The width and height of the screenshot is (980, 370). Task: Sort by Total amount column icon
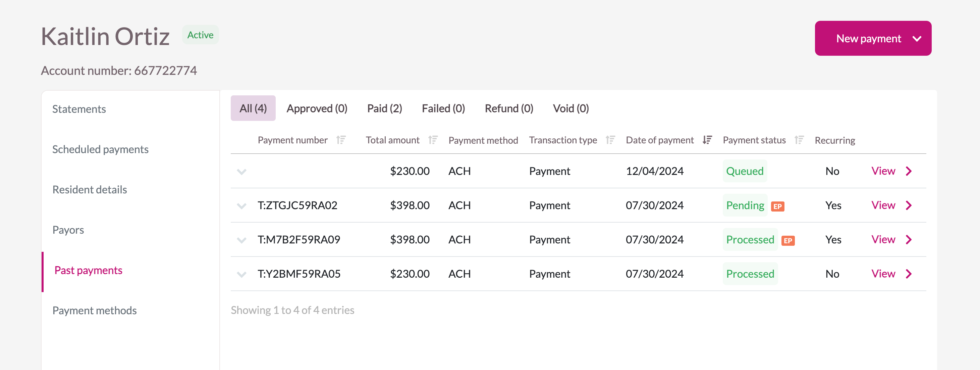point(433,140)
